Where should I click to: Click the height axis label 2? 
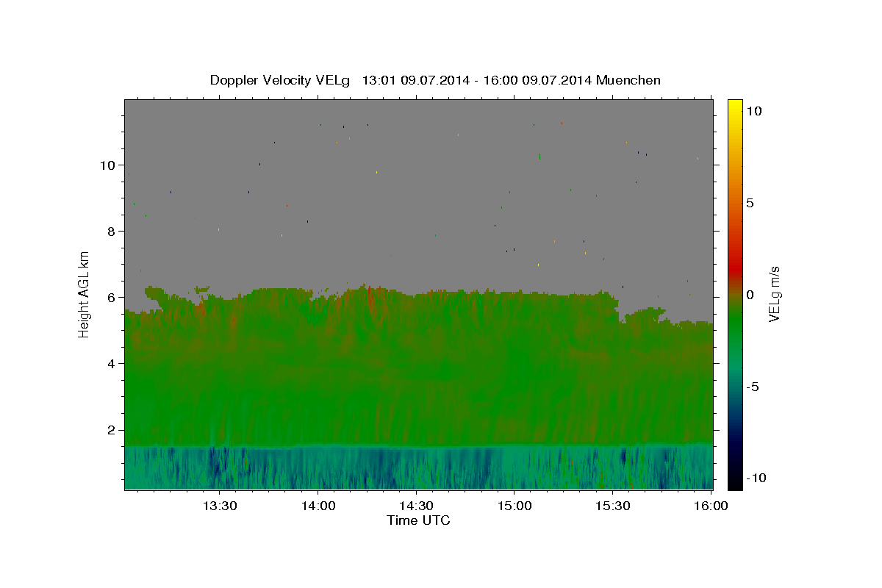point(110,430)
